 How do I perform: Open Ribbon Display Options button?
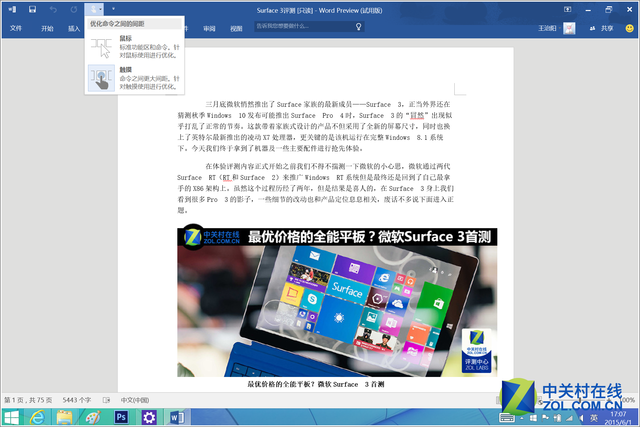567,9
